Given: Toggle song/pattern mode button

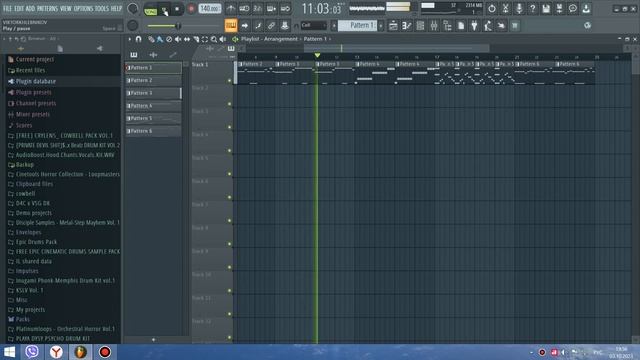Looking at the screenshot, I should point(151,9).
